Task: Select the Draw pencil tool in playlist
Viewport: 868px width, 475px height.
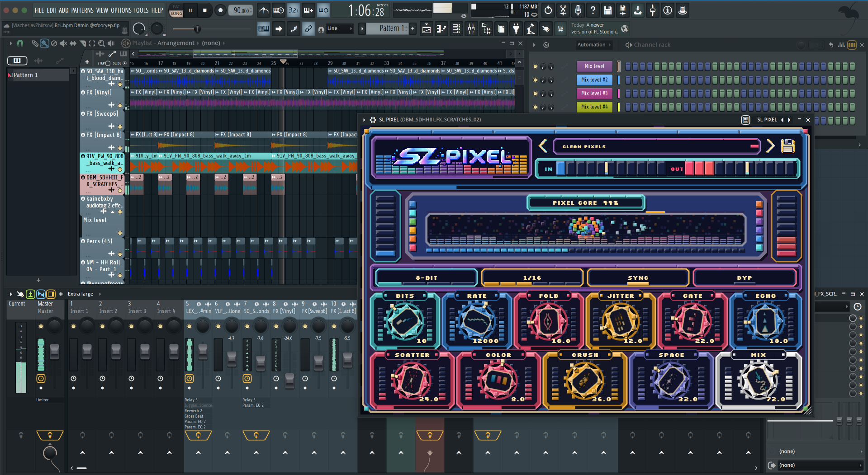Action: coord(35,43)
